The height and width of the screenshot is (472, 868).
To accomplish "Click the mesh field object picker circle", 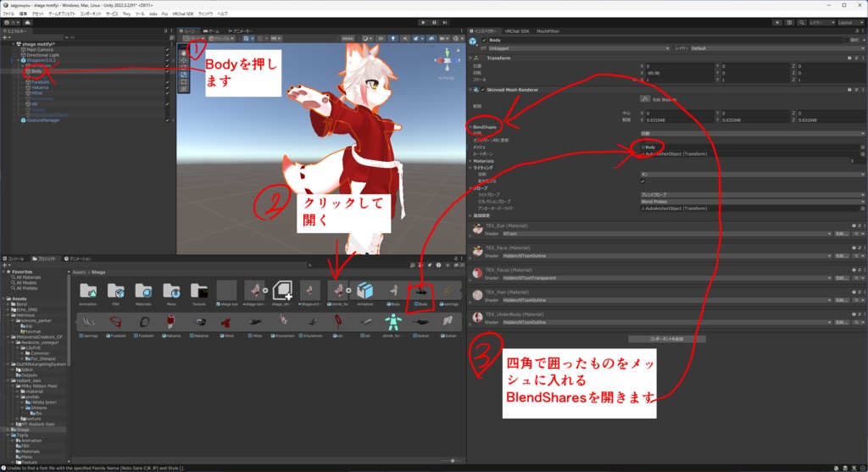I will click(862, 147).
